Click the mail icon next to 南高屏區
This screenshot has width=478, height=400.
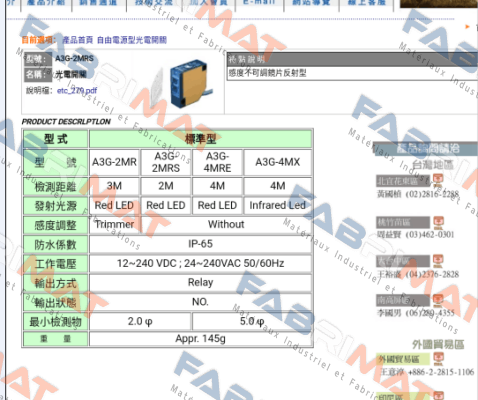click(x=438, y=300)
